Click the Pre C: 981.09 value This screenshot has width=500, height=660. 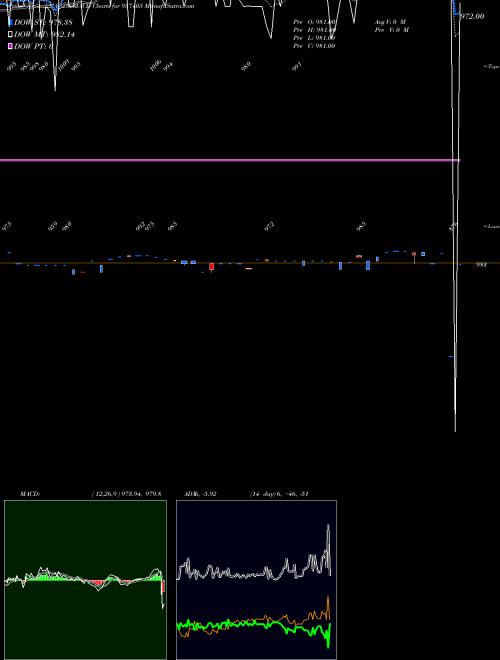[314, 46]
